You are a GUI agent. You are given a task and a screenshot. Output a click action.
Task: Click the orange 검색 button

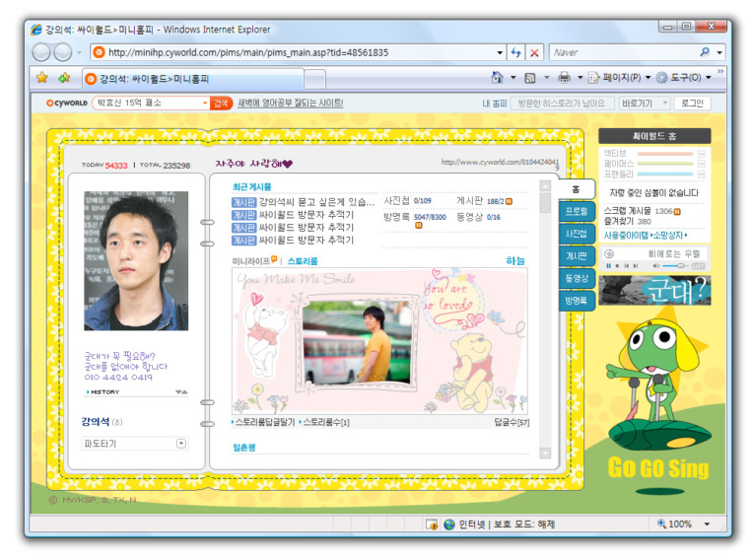[x=221, y=103]
